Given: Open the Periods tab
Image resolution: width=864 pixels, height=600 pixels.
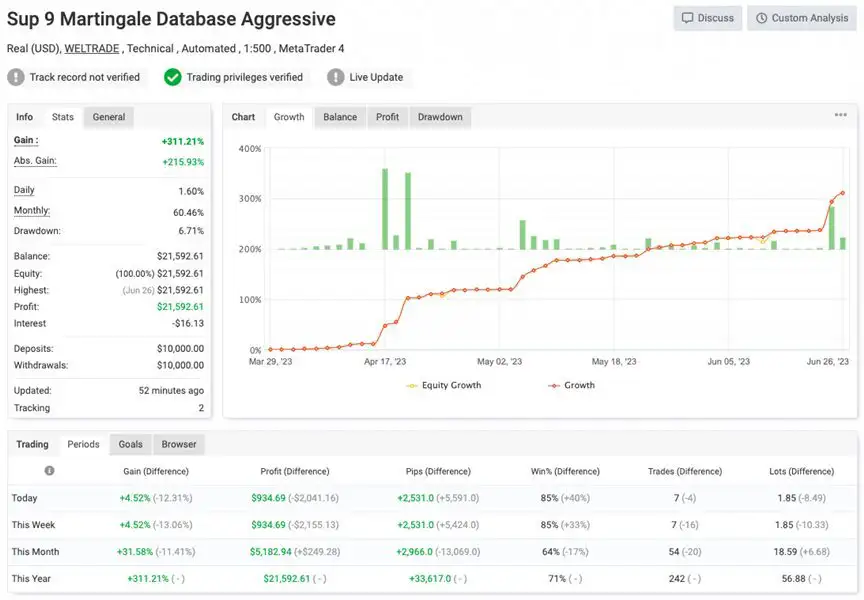Looking at the screenshot, I should pyautogui.click(x=83, y=444).
